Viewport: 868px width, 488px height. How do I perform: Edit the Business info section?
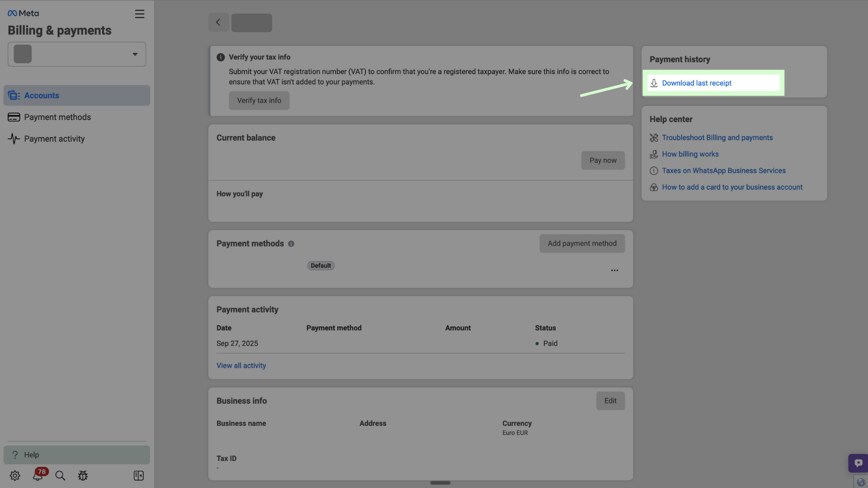coord(610,401)
